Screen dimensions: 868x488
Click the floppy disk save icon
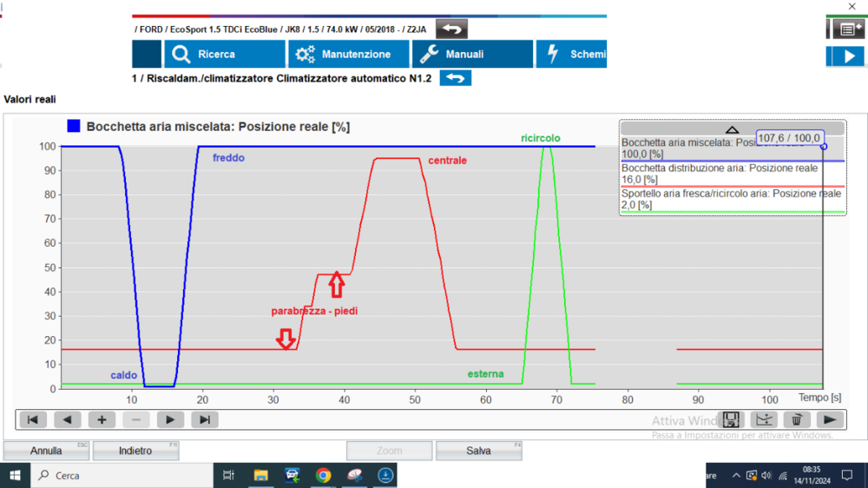tap(731, 419)
